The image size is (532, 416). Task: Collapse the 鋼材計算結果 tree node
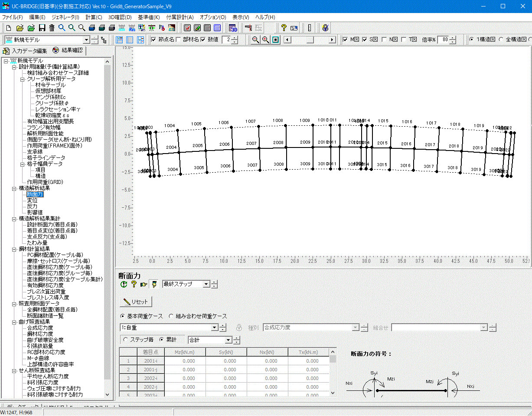click(x=14, y=249)
